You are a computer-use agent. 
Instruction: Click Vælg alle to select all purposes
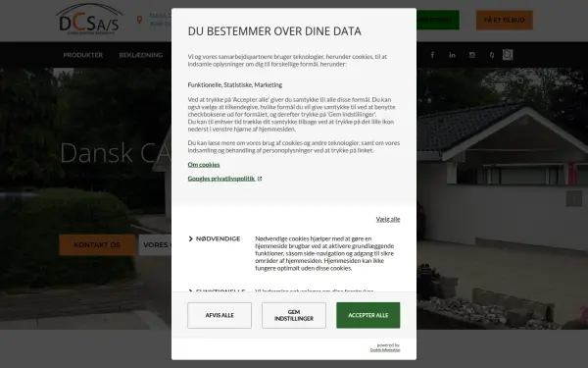[x=388, y=219]
